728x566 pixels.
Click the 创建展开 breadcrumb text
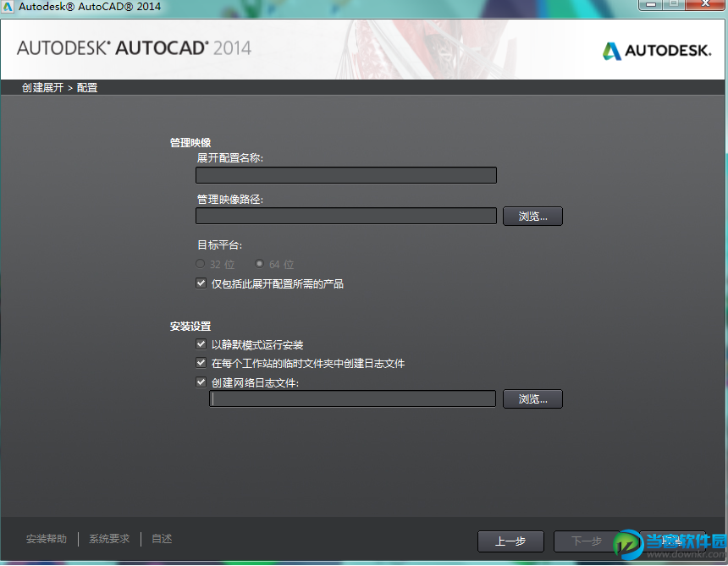click(x=42, y=88)
